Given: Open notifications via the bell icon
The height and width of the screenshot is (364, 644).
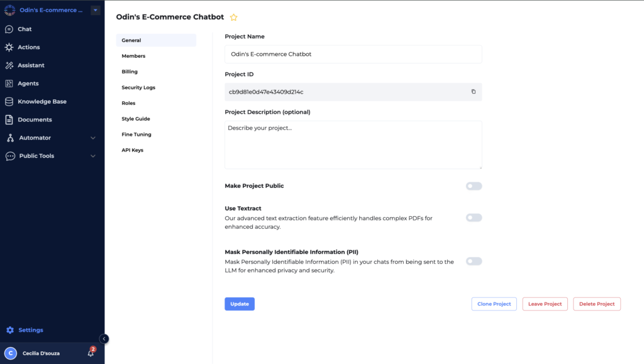Looking at the screenshot, I should [x=90, y=353].
